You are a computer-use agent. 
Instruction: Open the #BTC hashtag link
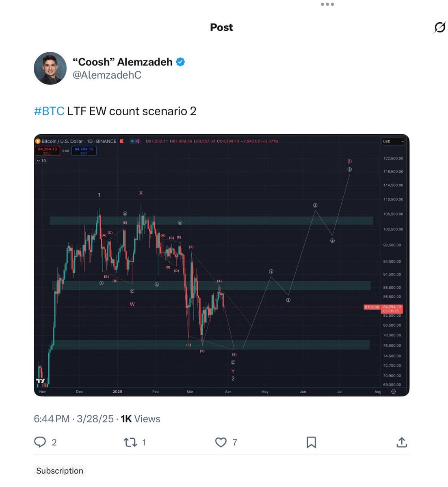(49, 111)
